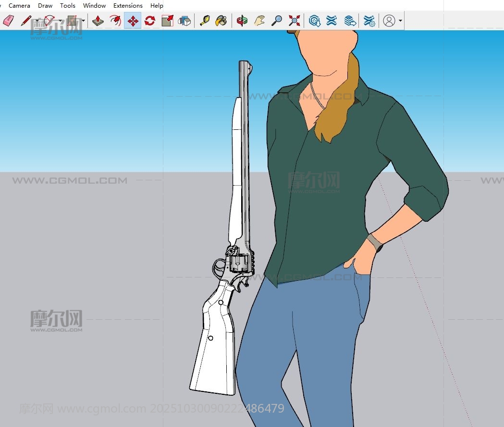This screenshot has height=427, width=504.
Task: Select the Scale tool
Action: click(x=167, y=21)
